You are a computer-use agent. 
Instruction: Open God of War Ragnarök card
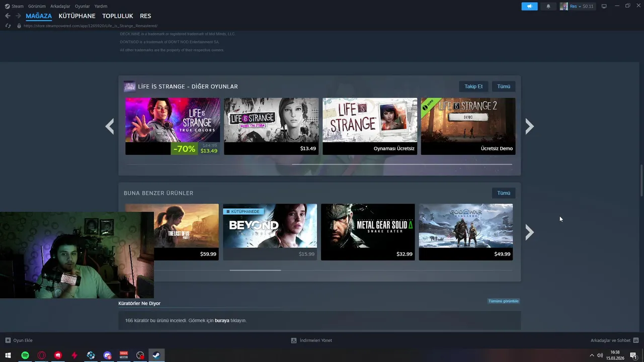coord(466,232)
